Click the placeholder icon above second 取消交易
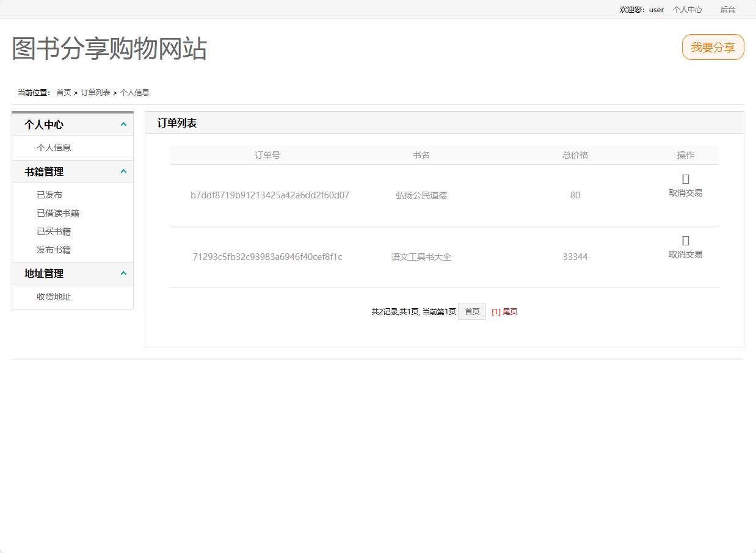 click(x=685, y=240)
